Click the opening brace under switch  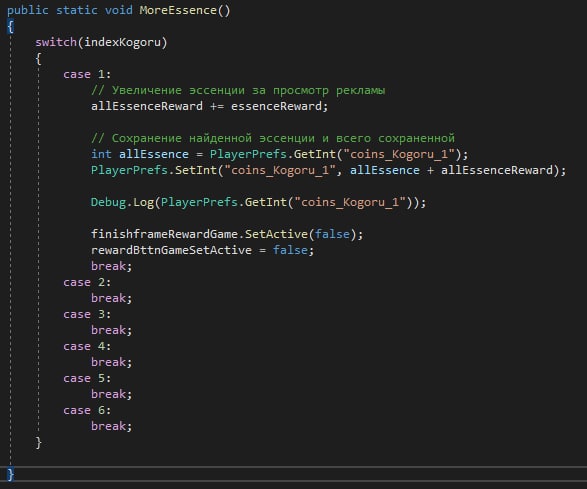click(39, 58)
